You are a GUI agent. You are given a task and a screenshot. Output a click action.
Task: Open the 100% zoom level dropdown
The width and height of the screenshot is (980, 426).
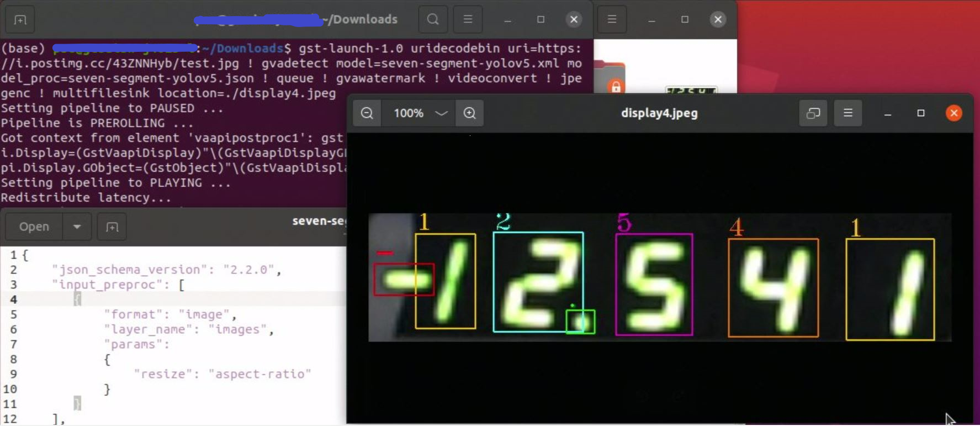pyautogui.click(x=420, y=113)
